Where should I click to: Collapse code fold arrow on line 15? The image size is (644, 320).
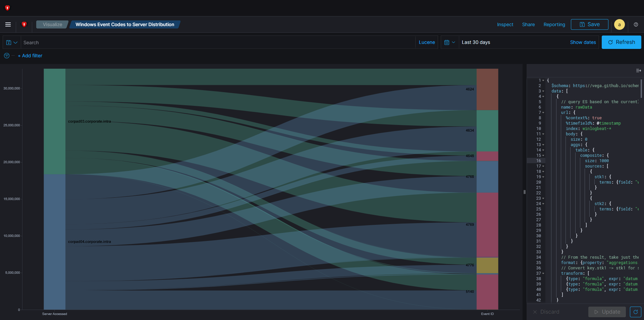(543, 155)
